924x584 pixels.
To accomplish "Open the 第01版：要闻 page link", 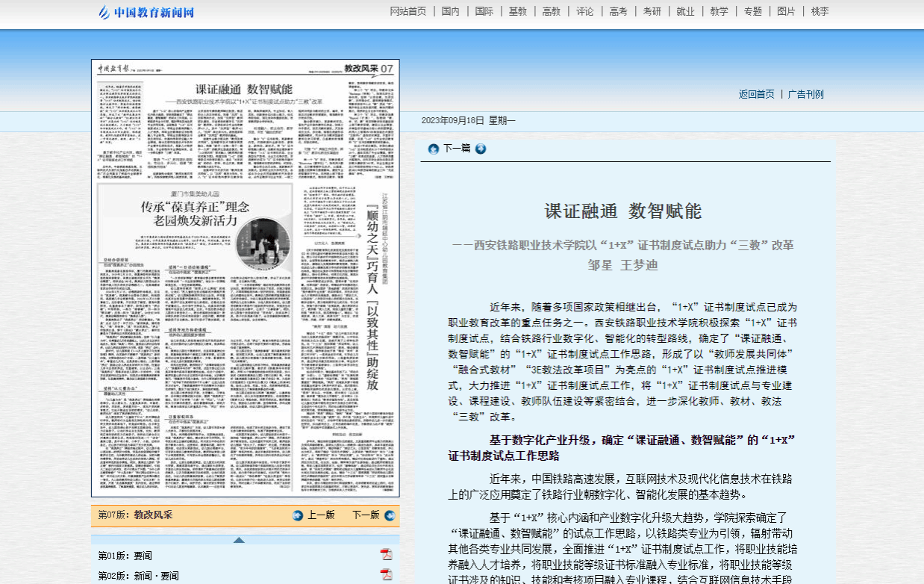I will (125, 556).
